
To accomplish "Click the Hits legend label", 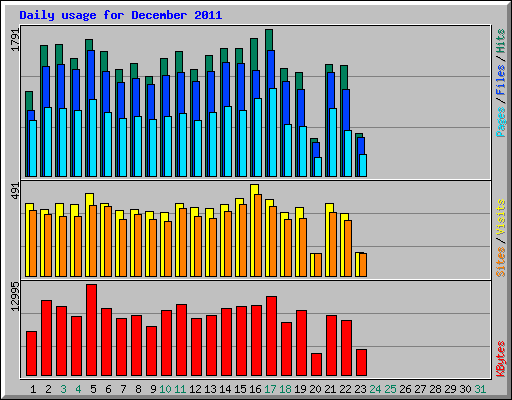I will point(500,41).
